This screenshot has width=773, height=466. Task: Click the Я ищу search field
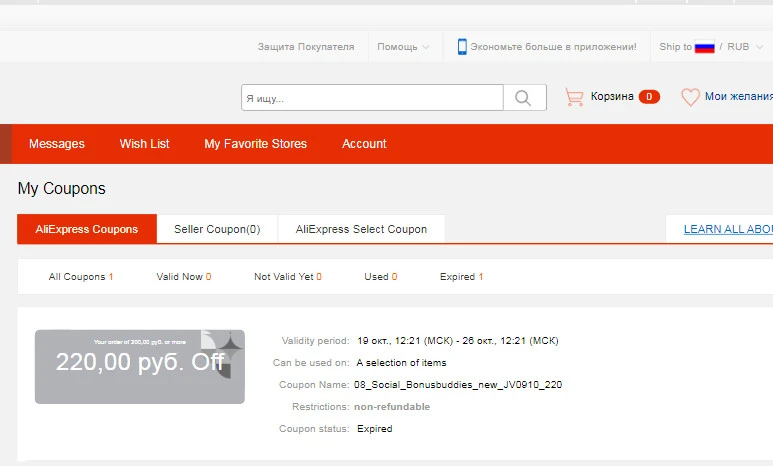point(372,98)
